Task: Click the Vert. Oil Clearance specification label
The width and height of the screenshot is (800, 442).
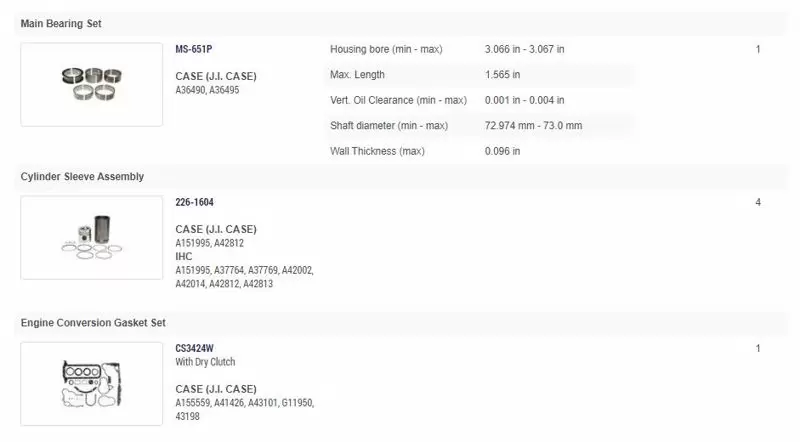Action: pyautogui.click(x=398, y=100)
